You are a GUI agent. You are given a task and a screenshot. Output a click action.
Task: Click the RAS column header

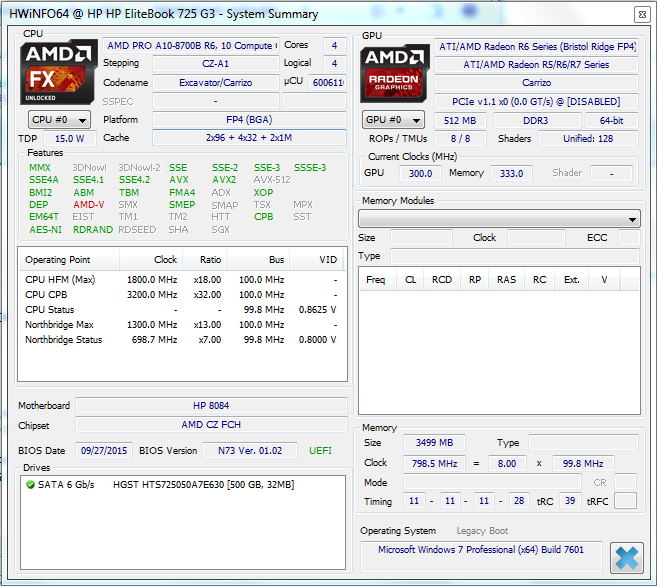point(506,279)
